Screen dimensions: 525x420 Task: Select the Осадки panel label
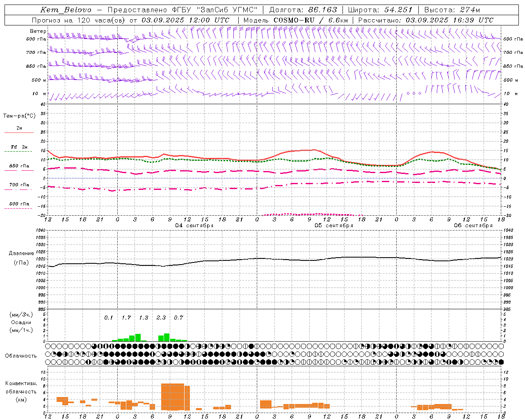point(21,322)
